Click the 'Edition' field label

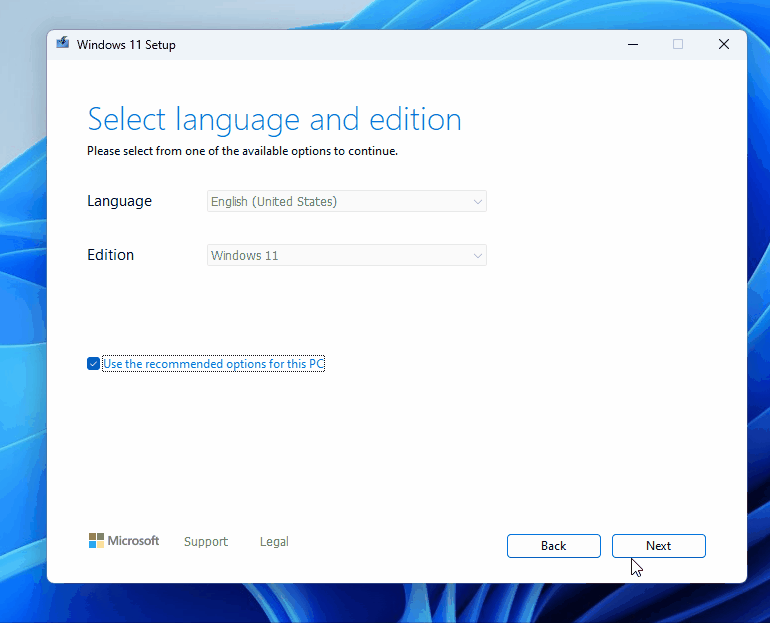[x=110, y=255]
